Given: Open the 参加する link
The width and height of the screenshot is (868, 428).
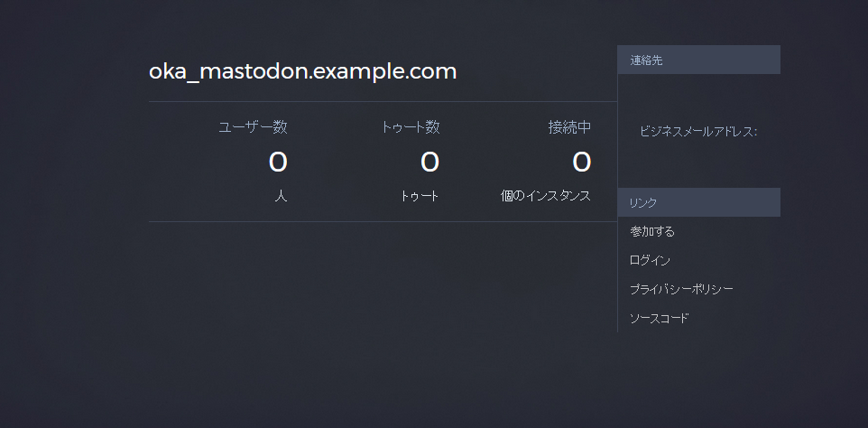Looking at the screenshot, I should [x=652, y=232].
